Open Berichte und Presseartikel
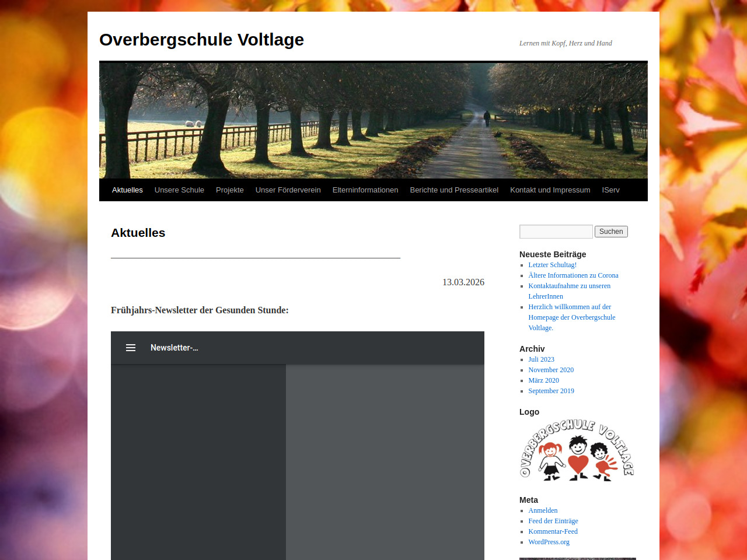The image size is (747, 560). point(454,190)
